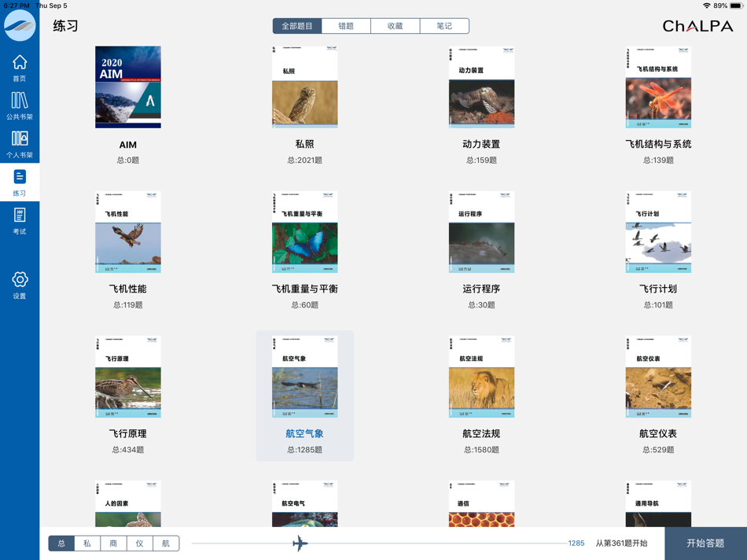Open the 飞行计划 geese cover

pyautogui.click(x=658, y=232)
